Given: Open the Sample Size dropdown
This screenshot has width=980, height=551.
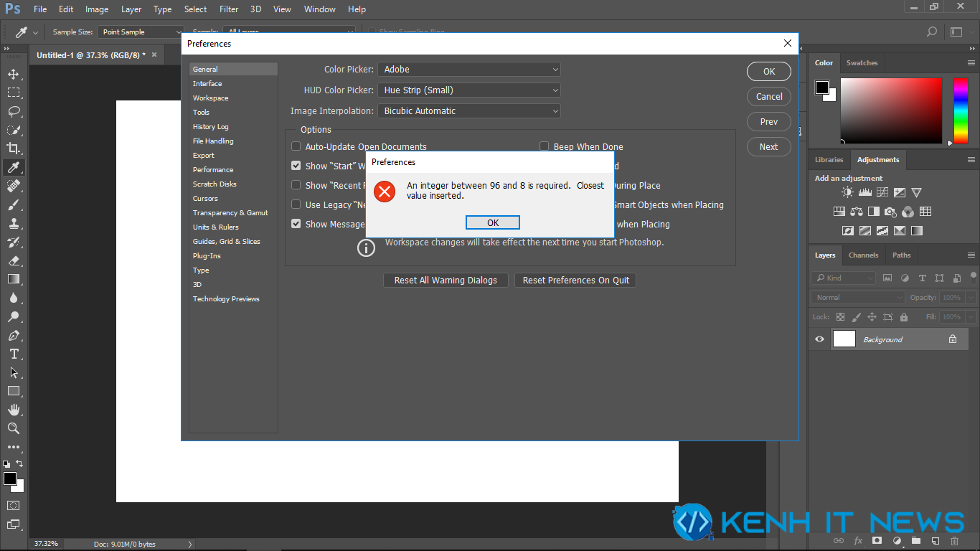Looking at the screenshot, I should tap(141, 32).
